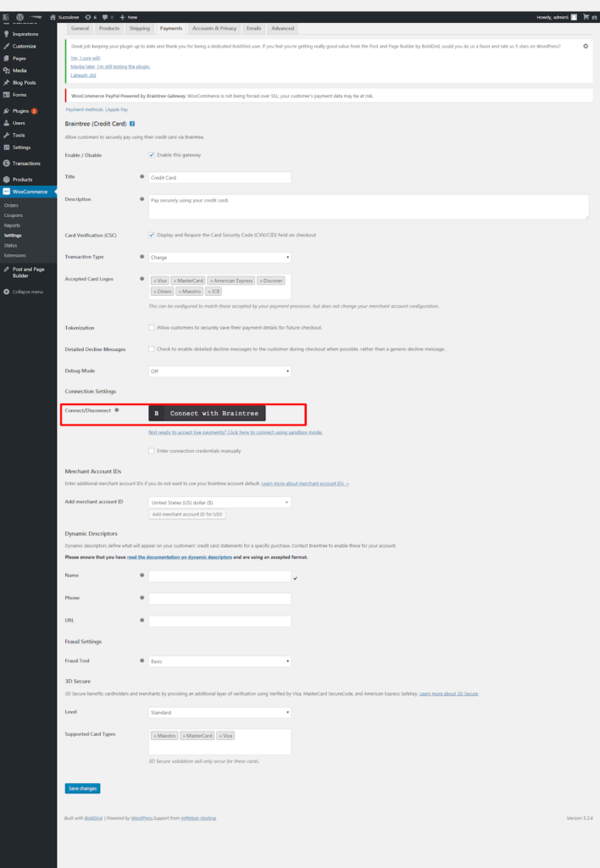Toggle Enable this gateway checkbox
This screenshot has width=600, height=868.
pos(151,155)
